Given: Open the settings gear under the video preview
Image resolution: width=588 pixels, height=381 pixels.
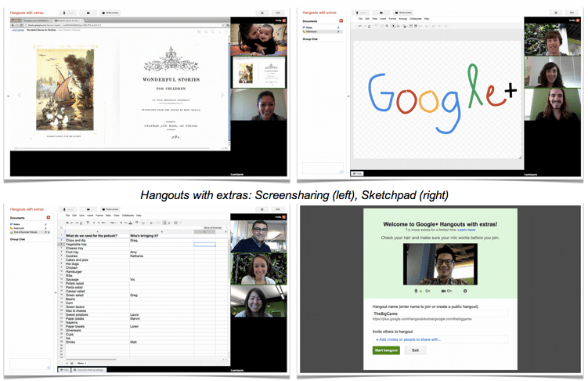Looking at the screenshot, I should click(464, 290).
